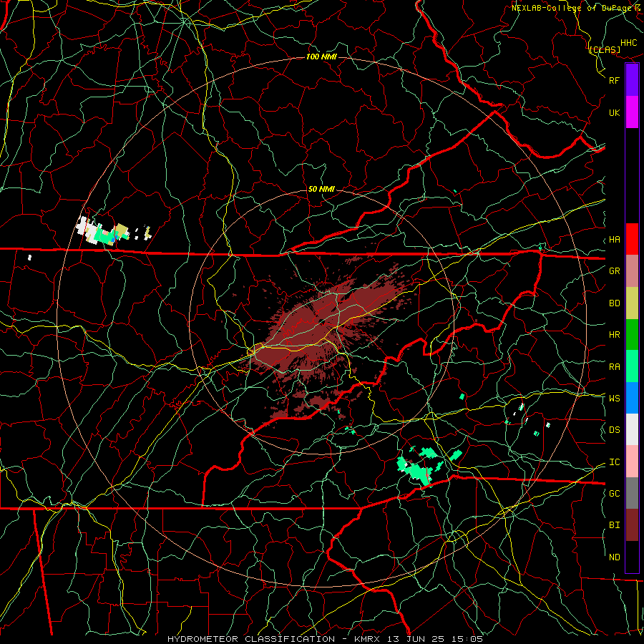
Task: Click the 'GC' legend label
Action: point(614,494)
